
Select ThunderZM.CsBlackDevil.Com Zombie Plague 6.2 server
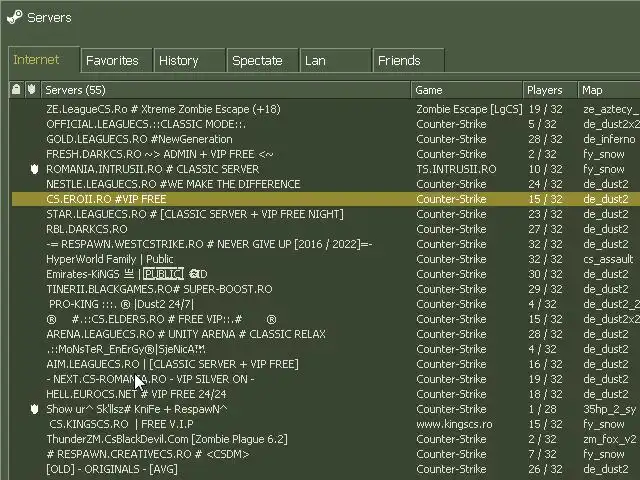point(326,439)
